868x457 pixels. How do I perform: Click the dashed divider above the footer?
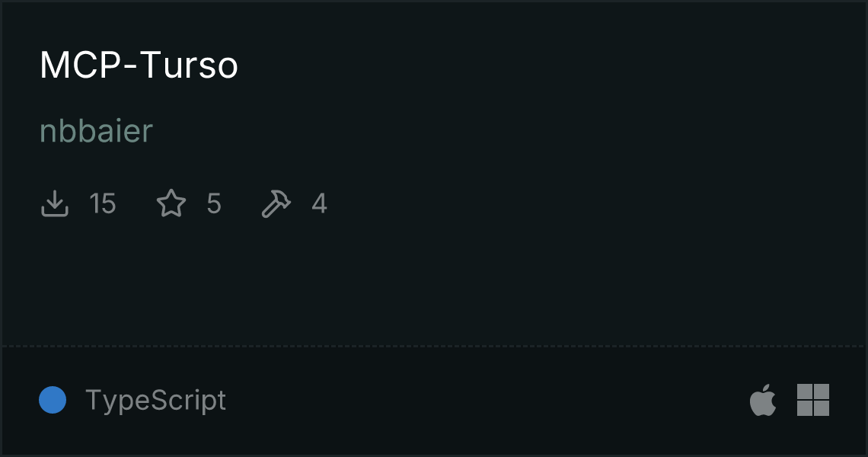(x=434, y=347)
